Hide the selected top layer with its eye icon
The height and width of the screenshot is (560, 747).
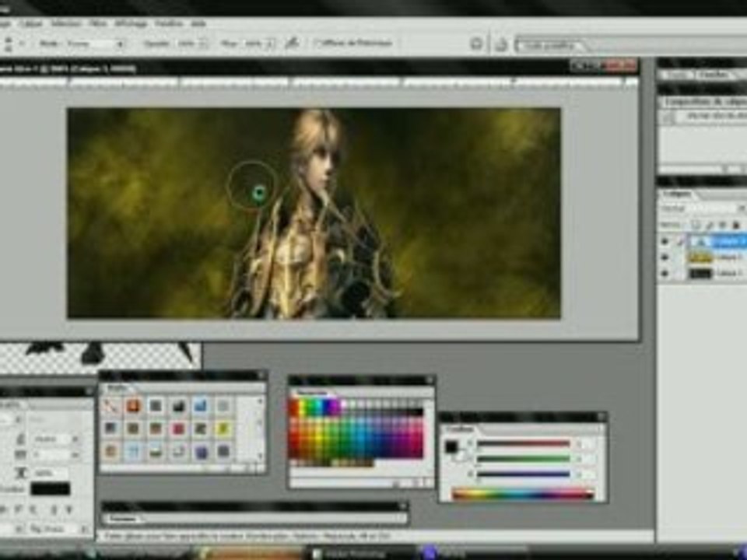pyautogui.click(x=665, y=241)
